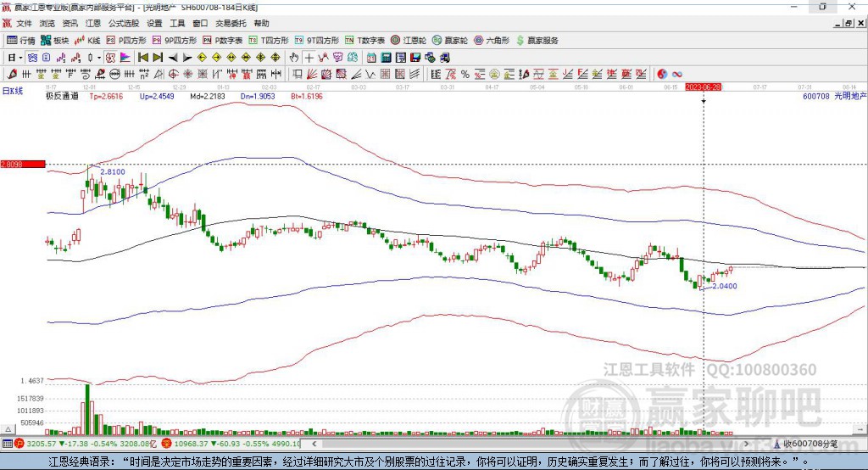Click the 极反通道 indicator label

coord(62,97)
